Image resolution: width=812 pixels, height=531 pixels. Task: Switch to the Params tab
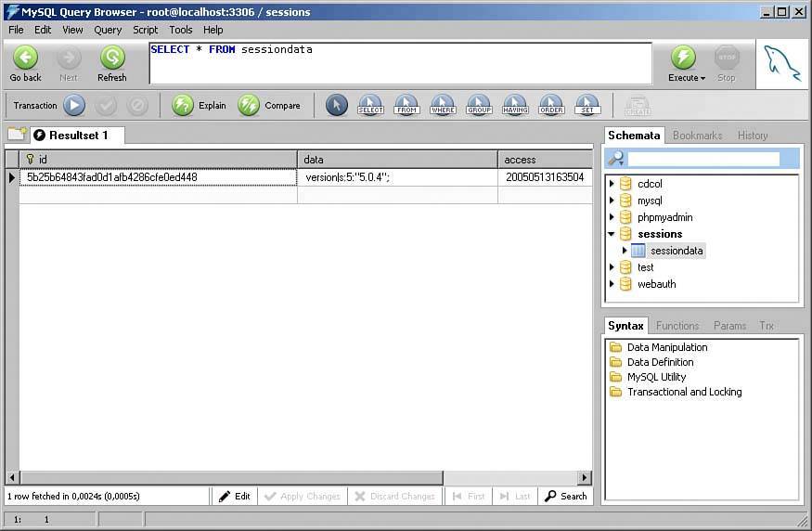tap(729, 326)
